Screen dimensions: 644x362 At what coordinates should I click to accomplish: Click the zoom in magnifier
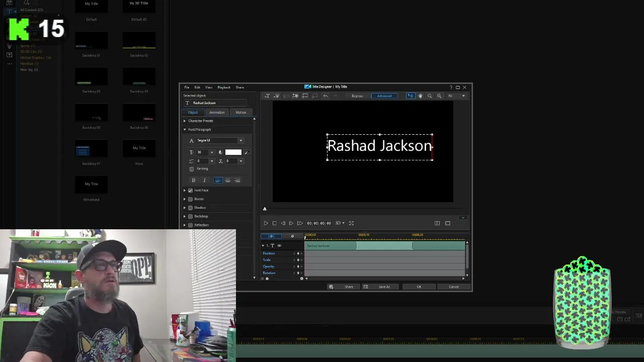click(x=439, y=96)
